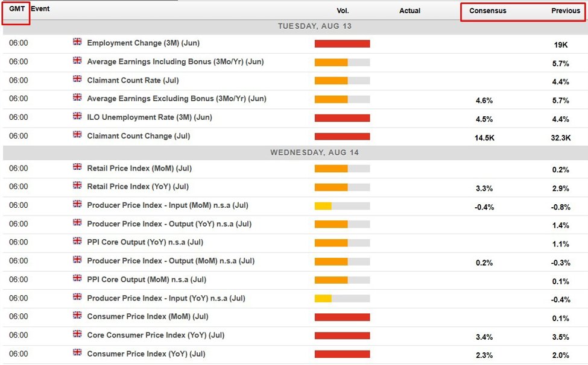
Task: Click yellow volatility bar for PPI Input (YoY)
Action: click(x=323, y=298)
